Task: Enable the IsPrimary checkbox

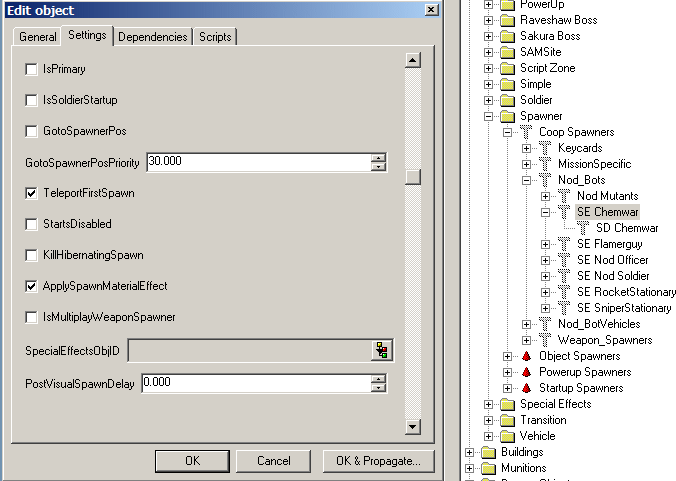Action: 31,69
